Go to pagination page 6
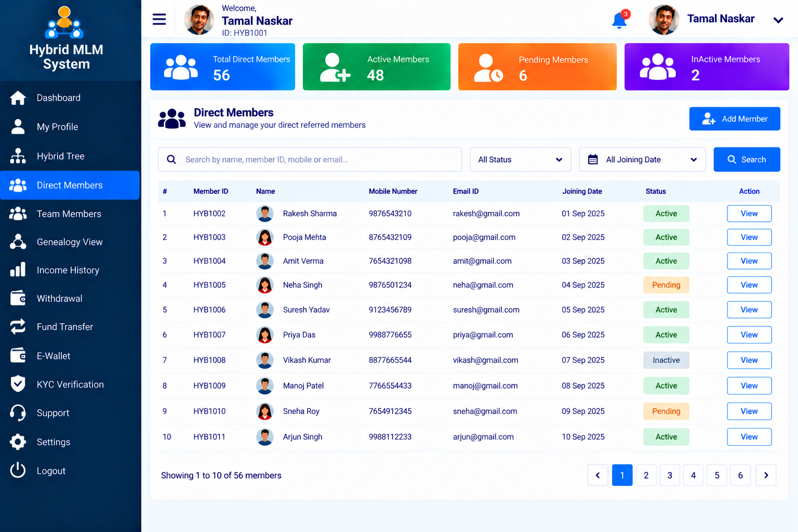The width and height of the screenshot is (798, 532). pos(740,475)
